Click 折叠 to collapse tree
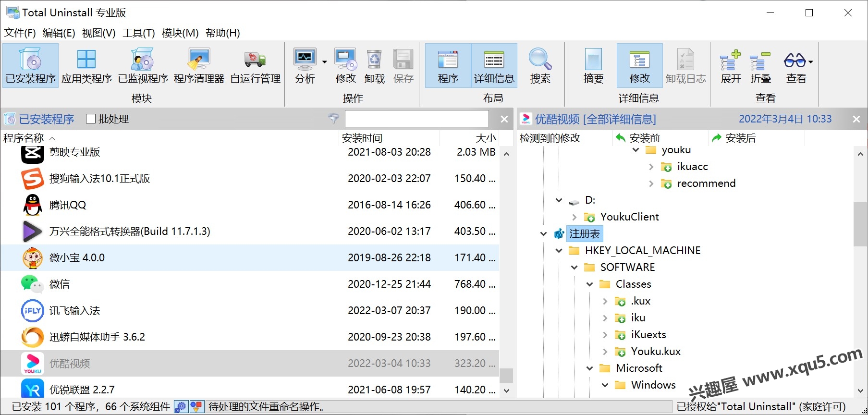The width and height of the screenshot is (868, 415). click(760, 66)
